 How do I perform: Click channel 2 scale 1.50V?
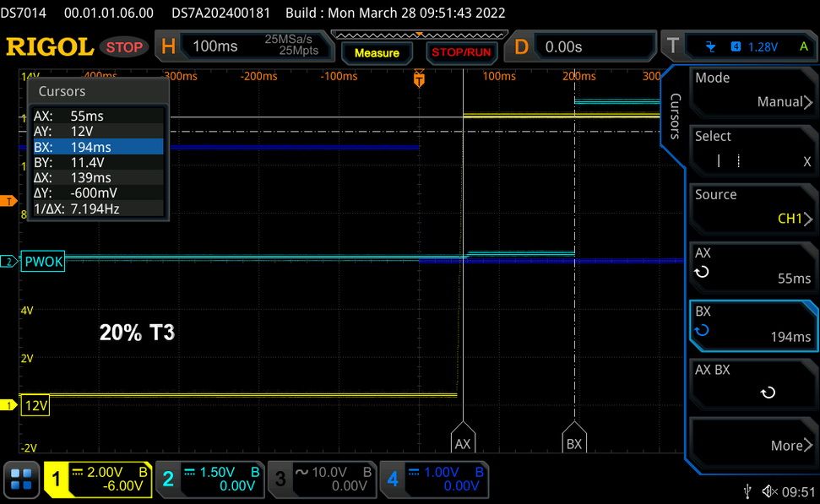coord(217,472)
